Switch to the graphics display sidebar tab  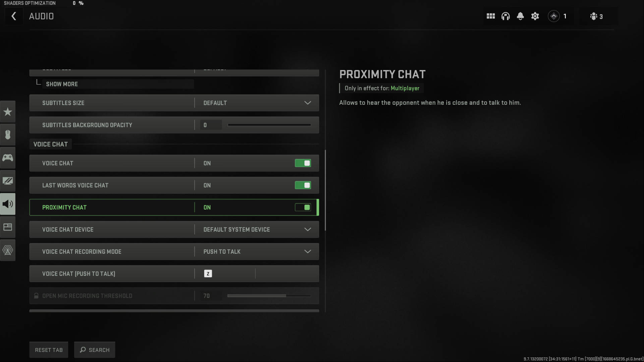[x=8, y=181]
